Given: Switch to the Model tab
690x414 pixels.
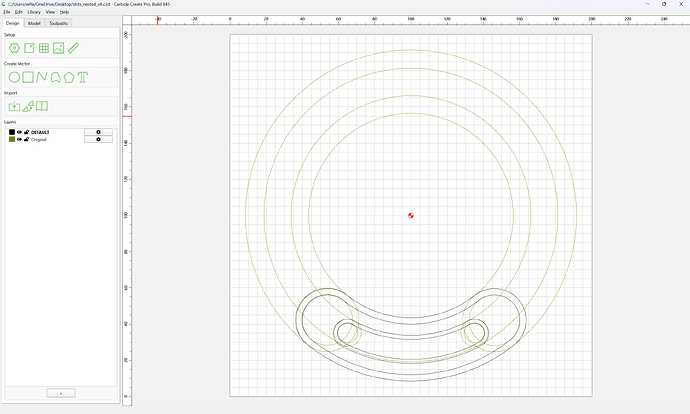Looking at the screenshot, I should click(x=34, y=23).
